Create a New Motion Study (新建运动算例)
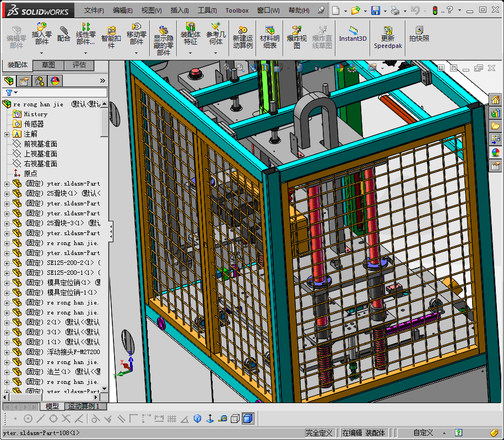 (x=243, y=37)
